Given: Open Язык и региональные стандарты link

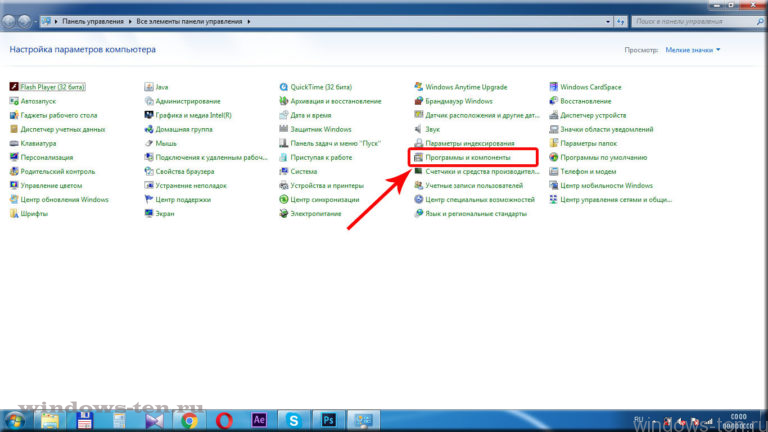Looking at the screenshot, I should pyautogui.click(x=476, y=214).
